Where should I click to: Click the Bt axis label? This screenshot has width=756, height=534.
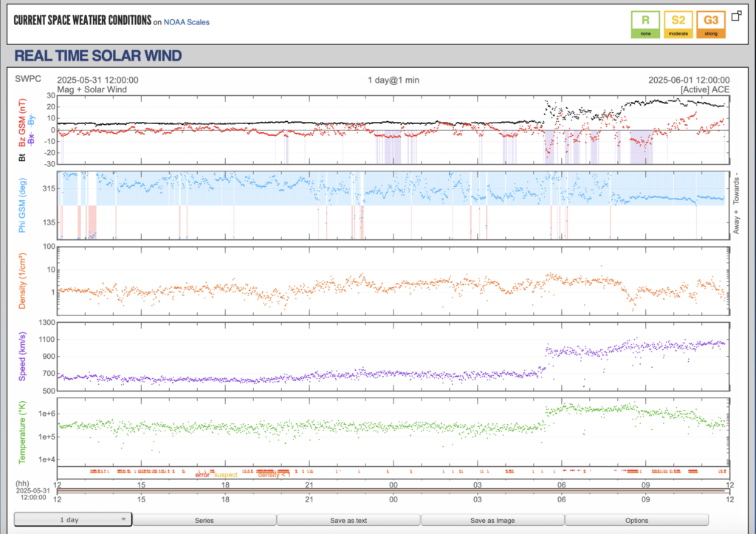pyautogui.click(x=22, y=157)
